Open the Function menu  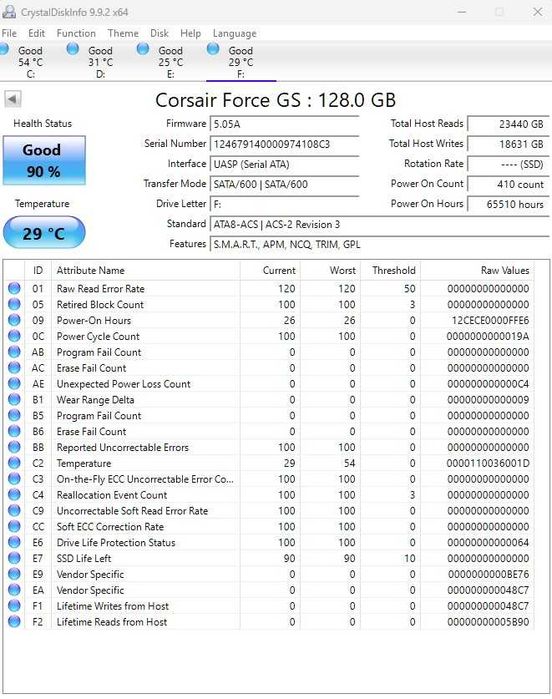point(76,33)
